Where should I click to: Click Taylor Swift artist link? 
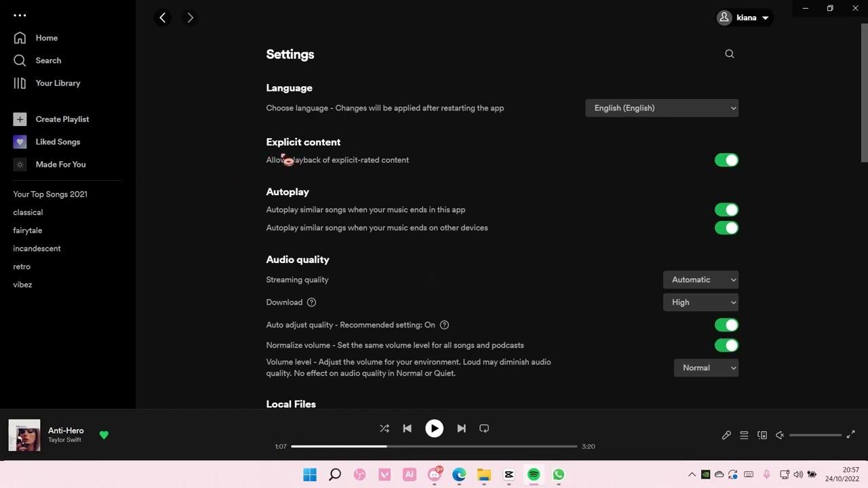click(x=64, y=440)
